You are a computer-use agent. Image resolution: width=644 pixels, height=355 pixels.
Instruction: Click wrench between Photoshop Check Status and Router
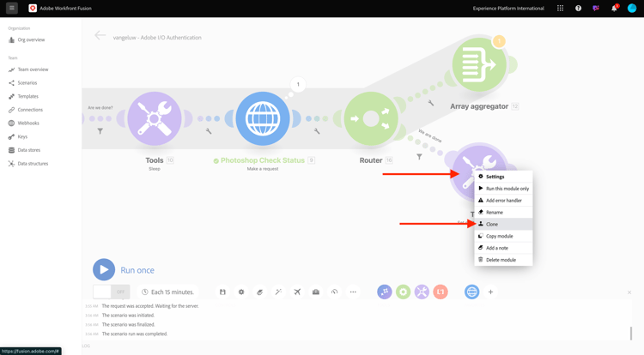pyautogui.click(x=317, y=131)
